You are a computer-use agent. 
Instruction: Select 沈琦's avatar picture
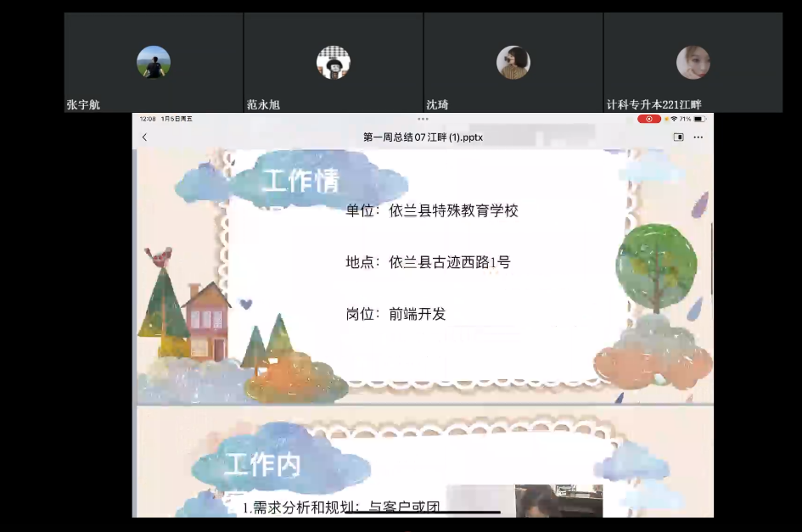513,62
